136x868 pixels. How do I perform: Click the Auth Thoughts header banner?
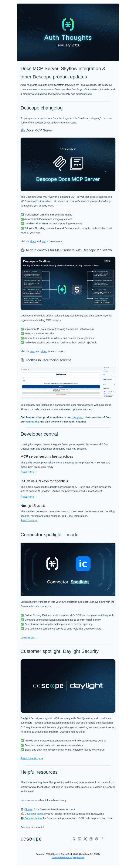(x=68, y=32)
